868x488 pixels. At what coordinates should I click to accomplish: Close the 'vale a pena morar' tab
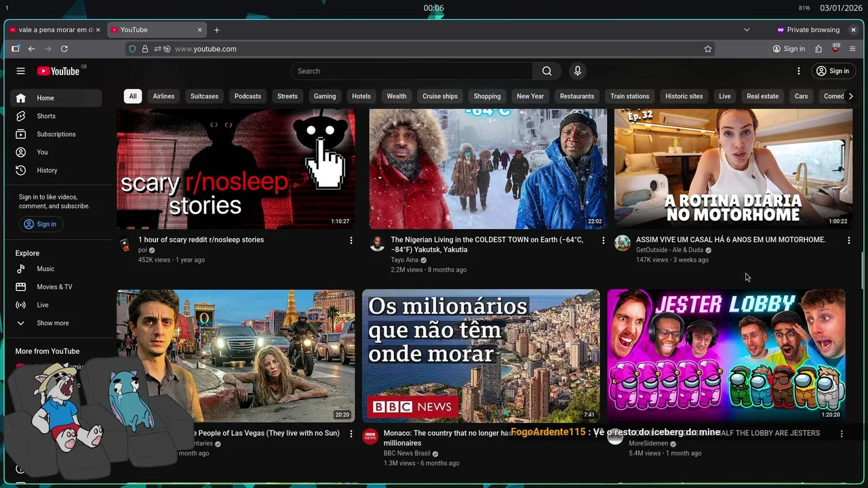[98, 30]
